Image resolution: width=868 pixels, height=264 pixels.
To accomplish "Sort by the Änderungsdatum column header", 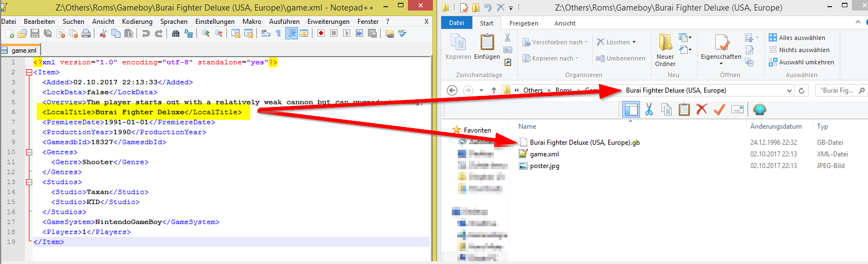I will pyautogui.click(x=775, y=126).
